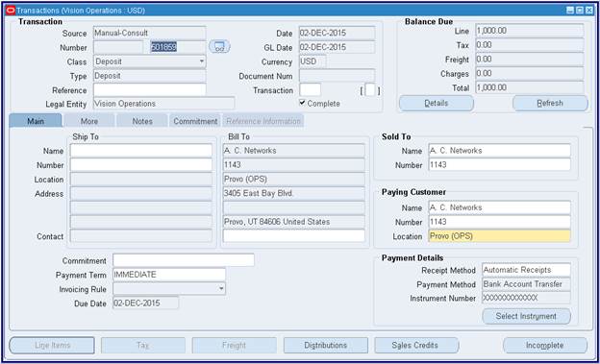Viewport: 600px width, 364px height.
Task: Click Provo, UT 84606 United States
Action: tap(293, 222)
